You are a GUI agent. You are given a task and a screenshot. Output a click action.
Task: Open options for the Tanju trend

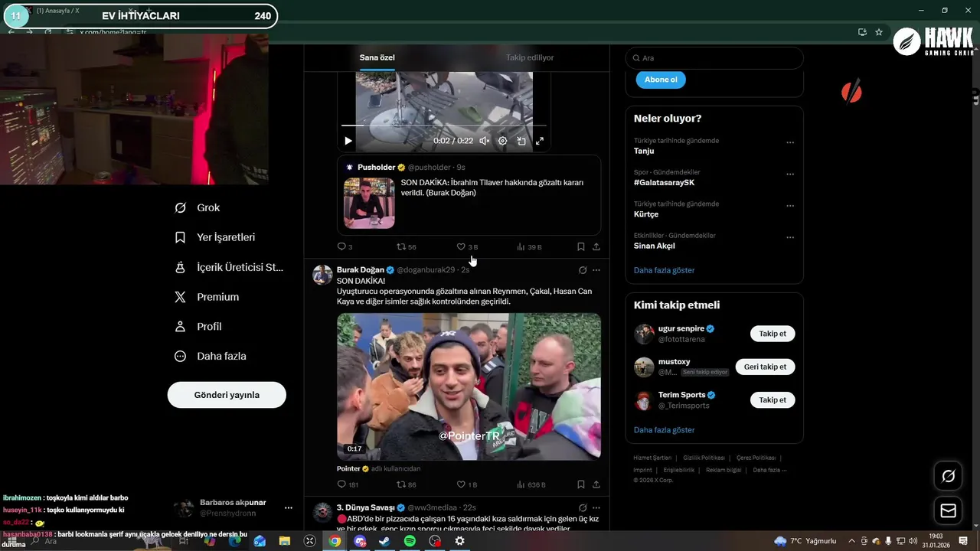[x=790, y=142]
